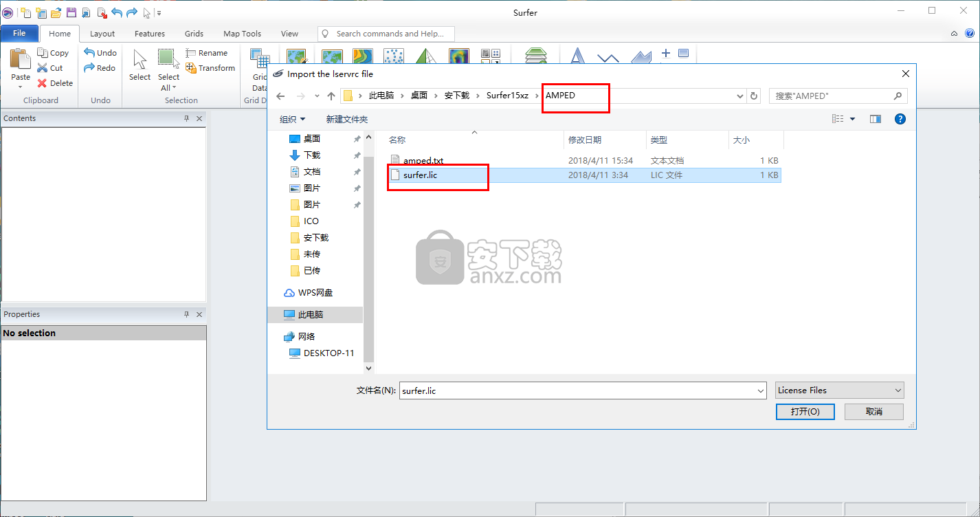The image size is (980, 517).
Task: Click the Select arrow tool in ribbon
Action: [x=140, y=59]
